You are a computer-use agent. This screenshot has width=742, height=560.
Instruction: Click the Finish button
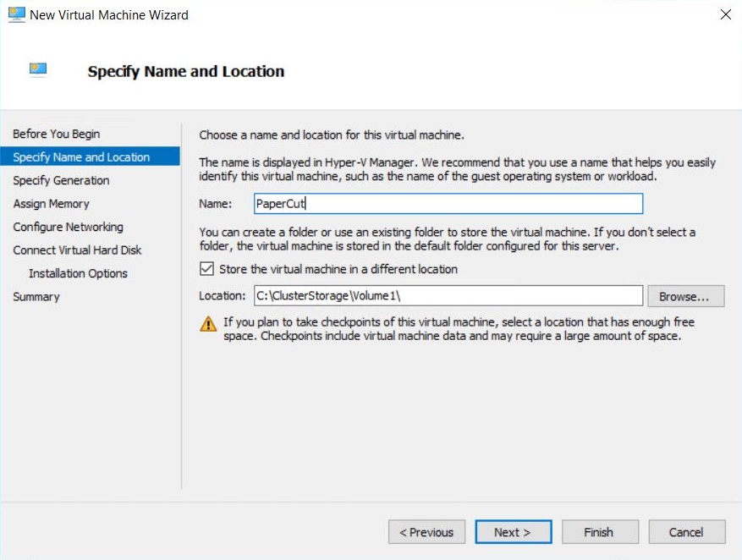pos(600,532)
